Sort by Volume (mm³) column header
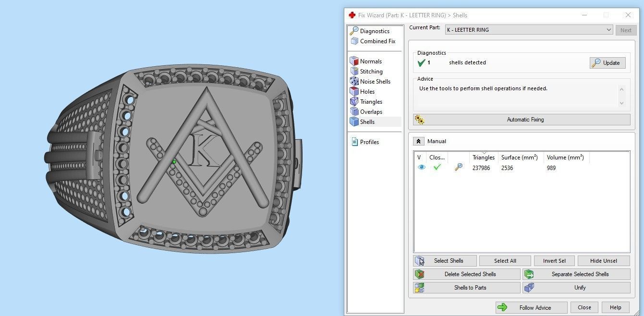 pos(566,158)
